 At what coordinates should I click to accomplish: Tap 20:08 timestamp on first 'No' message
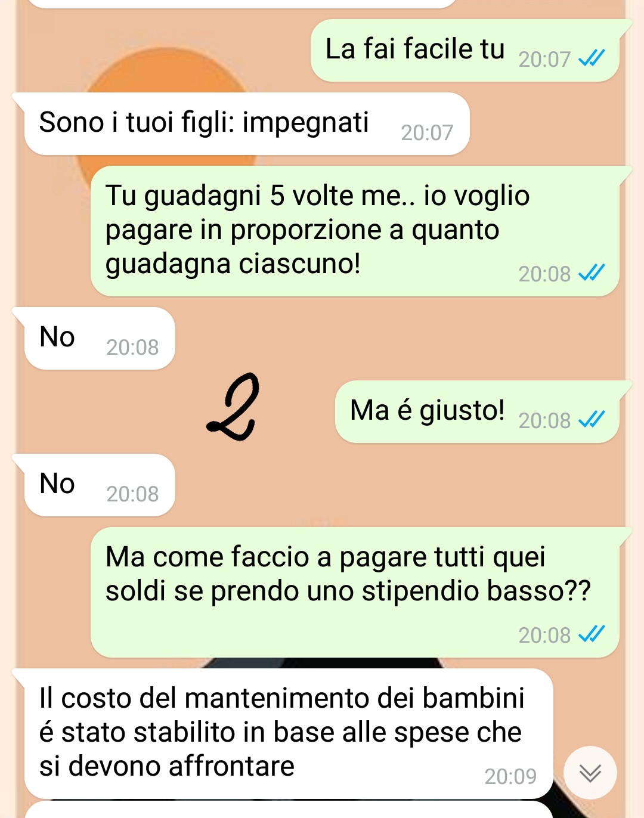pos(132,347)
